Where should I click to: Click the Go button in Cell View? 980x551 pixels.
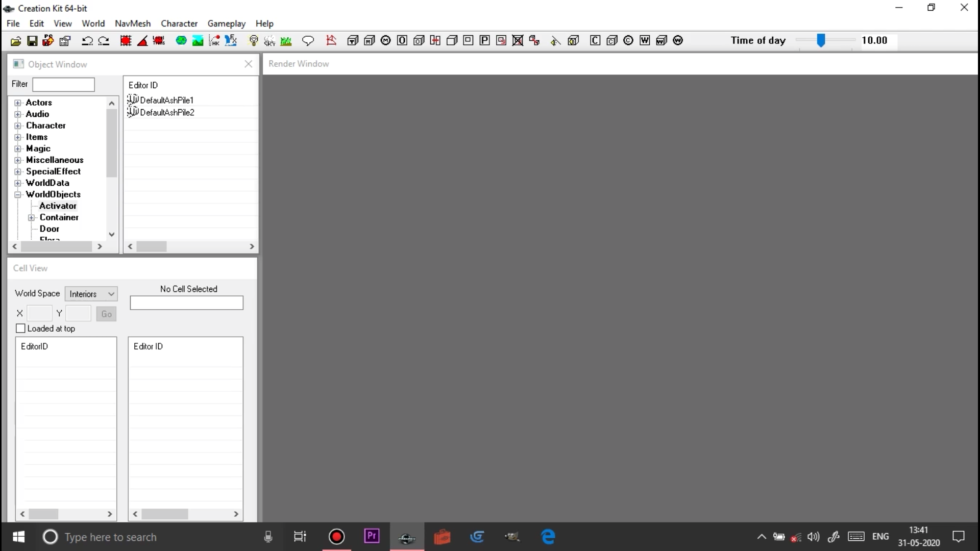point(106,314)
